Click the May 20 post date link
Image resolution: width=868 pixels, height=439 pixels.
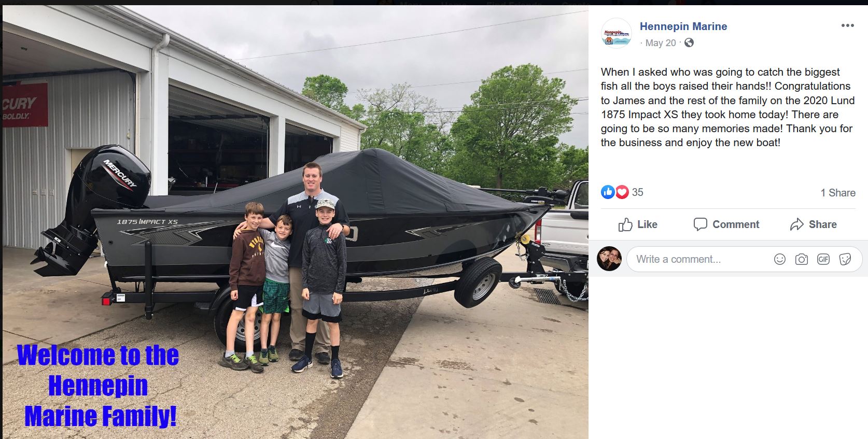coord(661,43)
